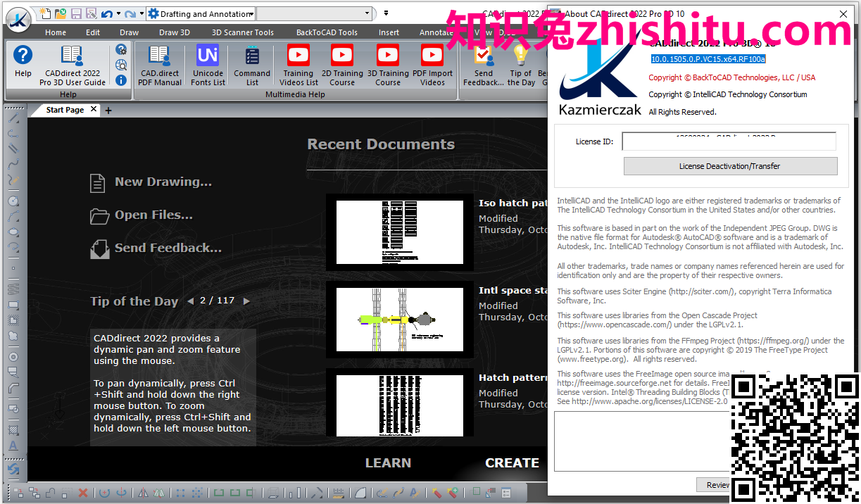
Task: Click the Send Feedback ribbon icon
Action: coord(484,65)
